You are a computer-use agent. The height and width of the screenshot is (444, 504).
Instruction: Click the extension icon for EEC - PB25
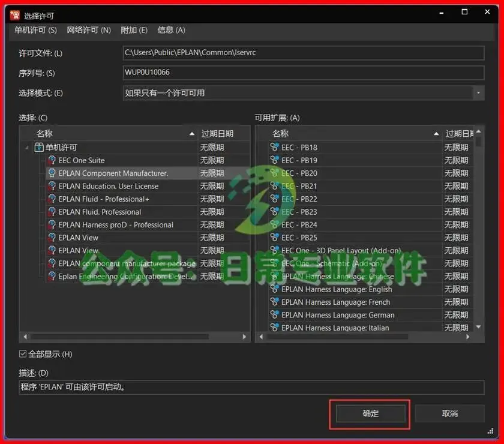click(x=275, y=237)
